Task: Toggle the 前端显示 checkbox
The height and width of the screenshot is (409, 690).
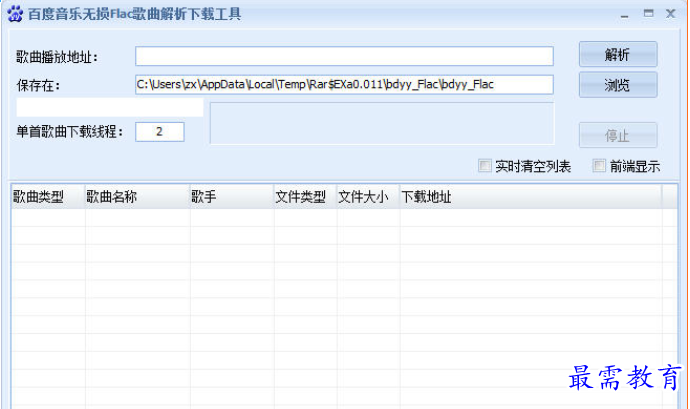Action: click(x=599, y=166)
